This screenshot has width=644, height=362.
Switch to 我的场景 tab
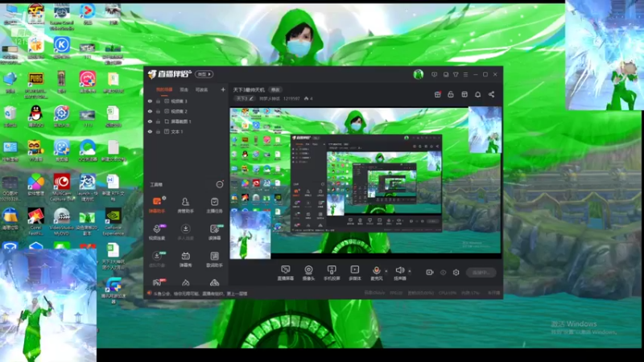[164, 89]
